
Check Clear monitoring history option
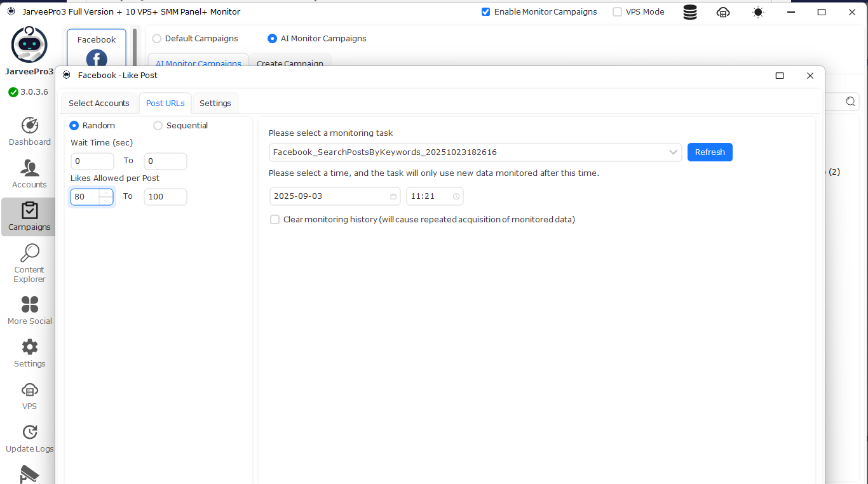(x=275, y=220)
